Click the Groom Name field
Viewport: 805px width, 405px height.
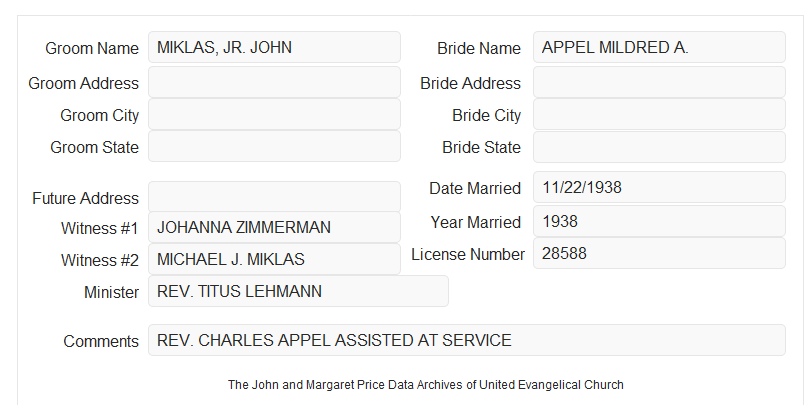274,47
